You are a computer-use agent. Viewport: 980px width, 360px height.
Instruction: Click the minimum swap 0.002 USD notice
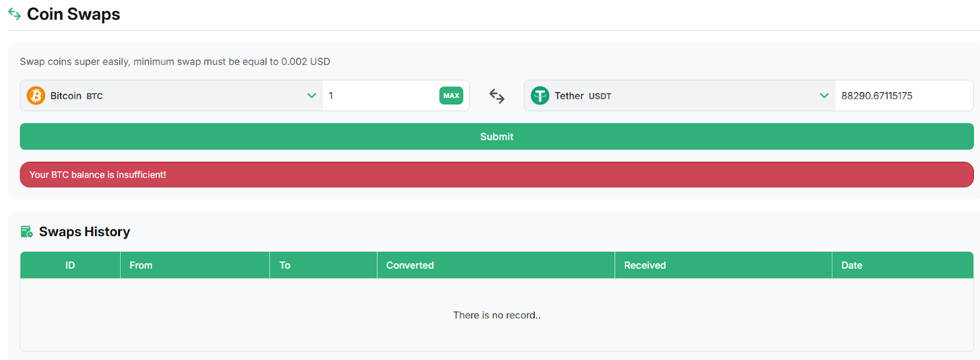click(x=175, y=62)
